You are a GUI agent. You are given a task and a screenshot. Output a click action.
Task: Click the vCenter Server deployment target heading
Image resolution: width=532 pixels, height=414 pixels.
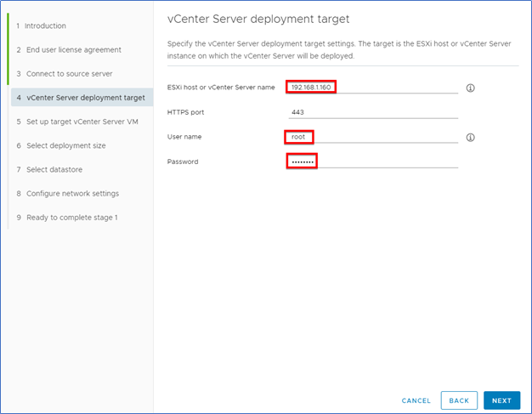[258, 19]
